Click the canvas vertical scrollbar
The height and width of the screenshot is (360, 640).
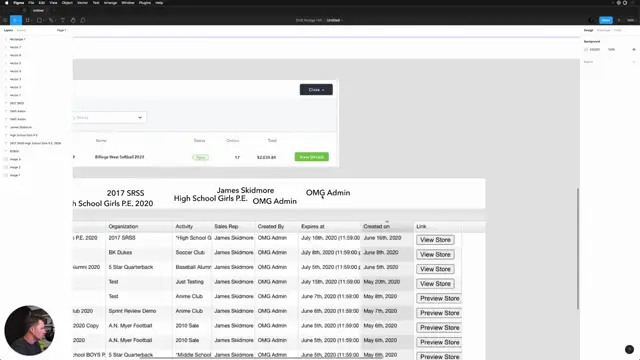coord(578,248)
